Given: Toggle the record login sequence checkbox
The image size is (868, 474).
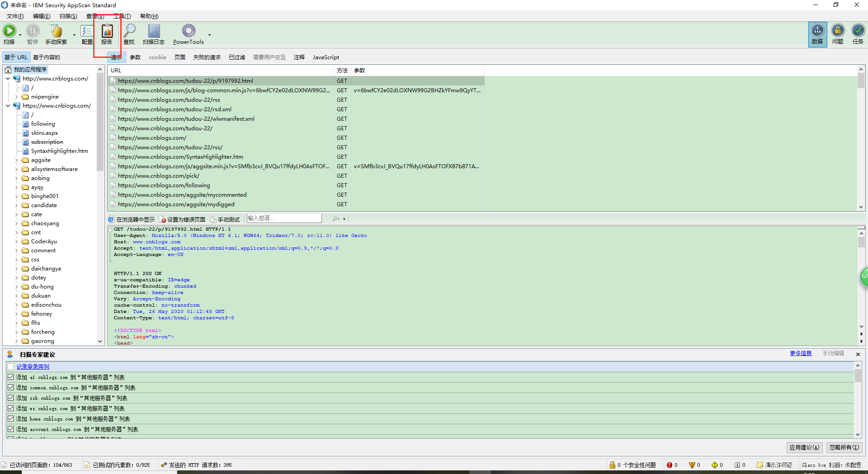Looking at the screenshot, I should tap(11, 366).
